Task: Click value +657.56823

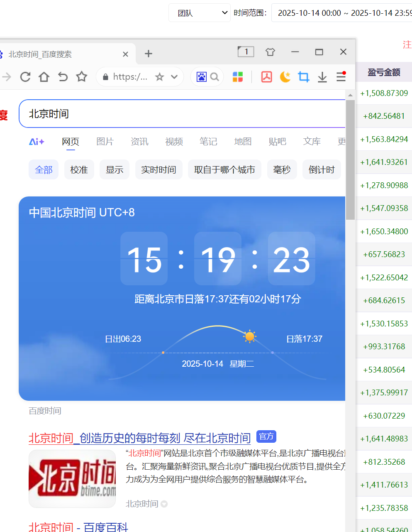Action: click(x=384, y=254)
